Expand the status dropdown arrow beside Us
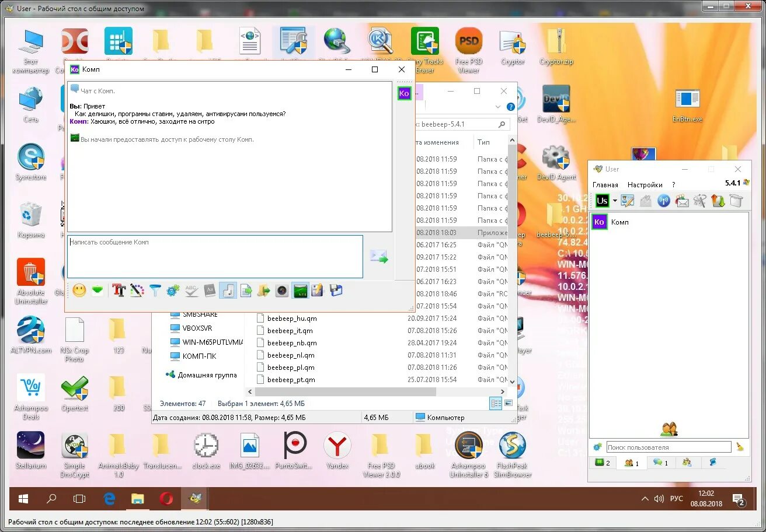The width and height of the screenshot is (766, 532). (x=614, y=201)
